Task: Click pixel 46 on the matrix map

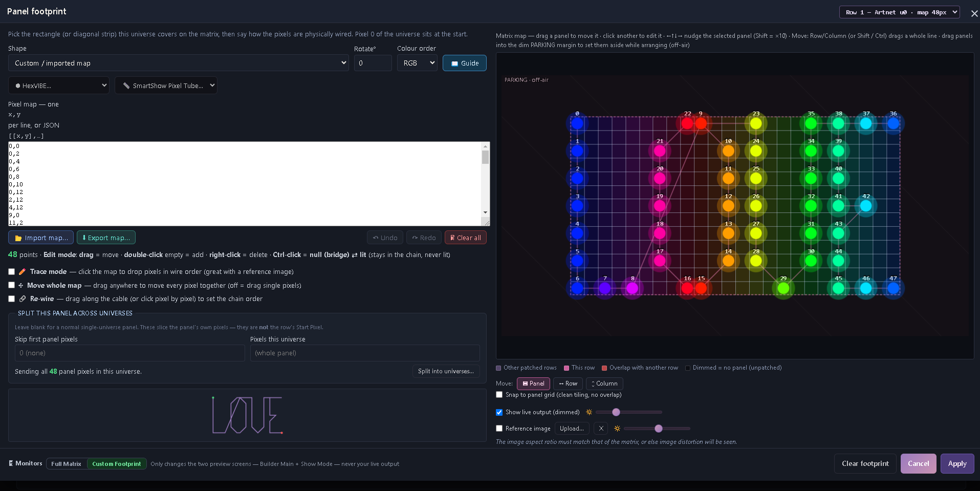Action: tap(866, 288)
